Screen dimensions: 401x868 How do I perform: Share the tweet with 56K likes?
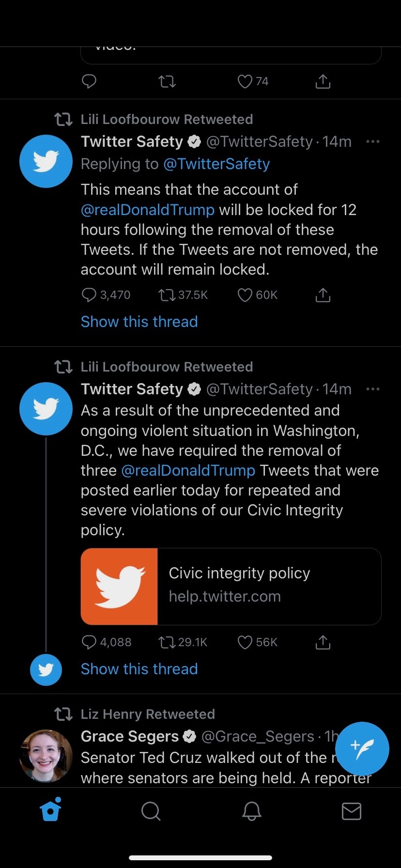(x=323, y=642)
